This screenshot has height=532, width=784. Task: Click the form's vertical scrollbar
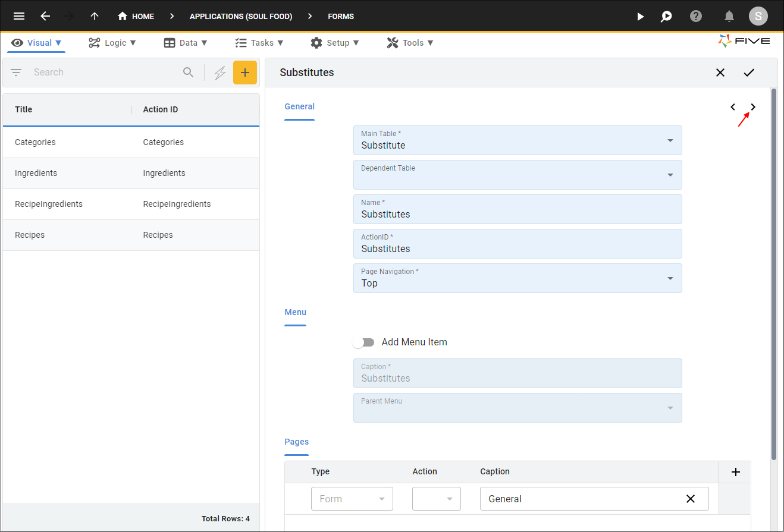(774, 273)
